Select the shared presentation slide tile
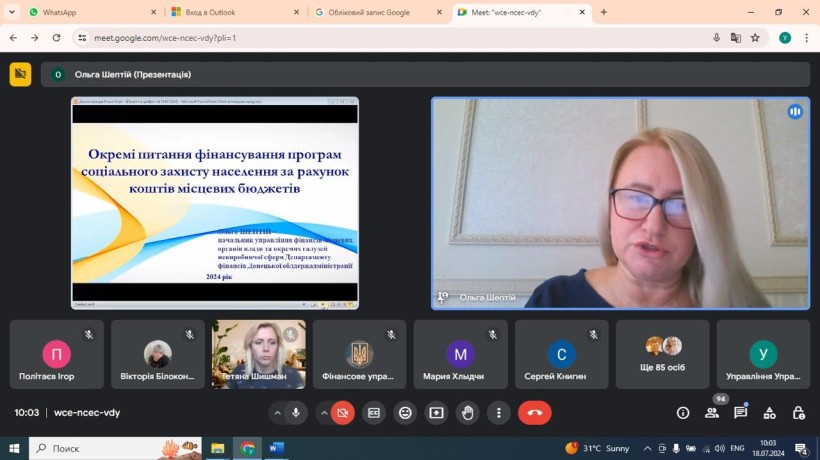The image size is (820, 460). 215,203
